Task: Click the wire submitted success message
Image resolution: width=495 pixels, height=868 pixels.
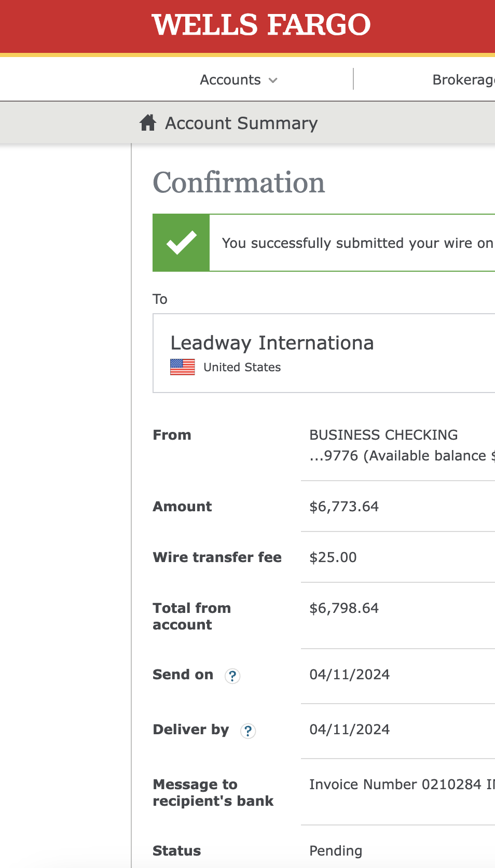Action: (x=357, y=243)
